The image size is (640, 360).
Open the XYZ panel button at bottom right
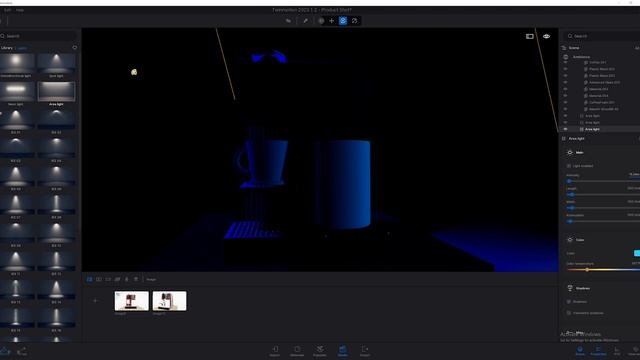[x=617, y=351]
